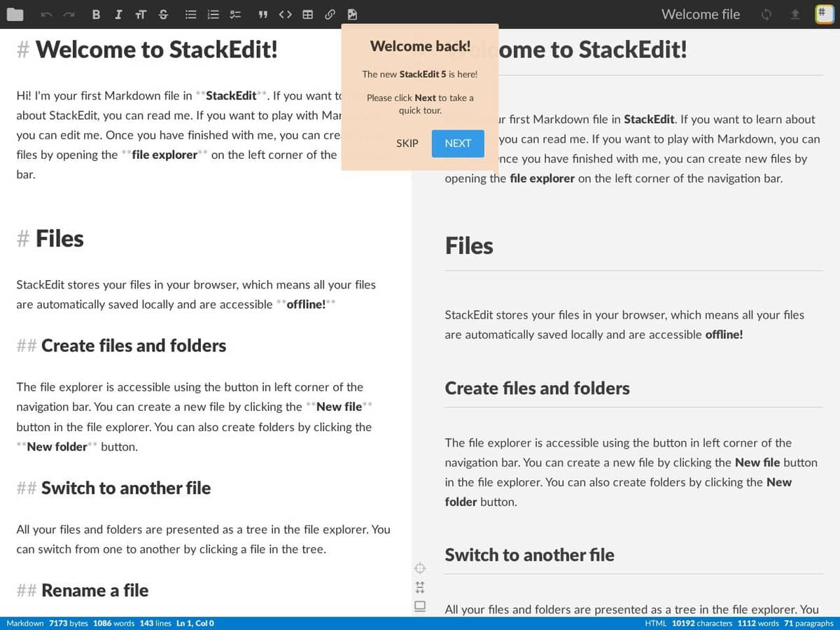Click '## Switch to another file' in the editor
Screen dimensions: 840x630
[113, 488]
